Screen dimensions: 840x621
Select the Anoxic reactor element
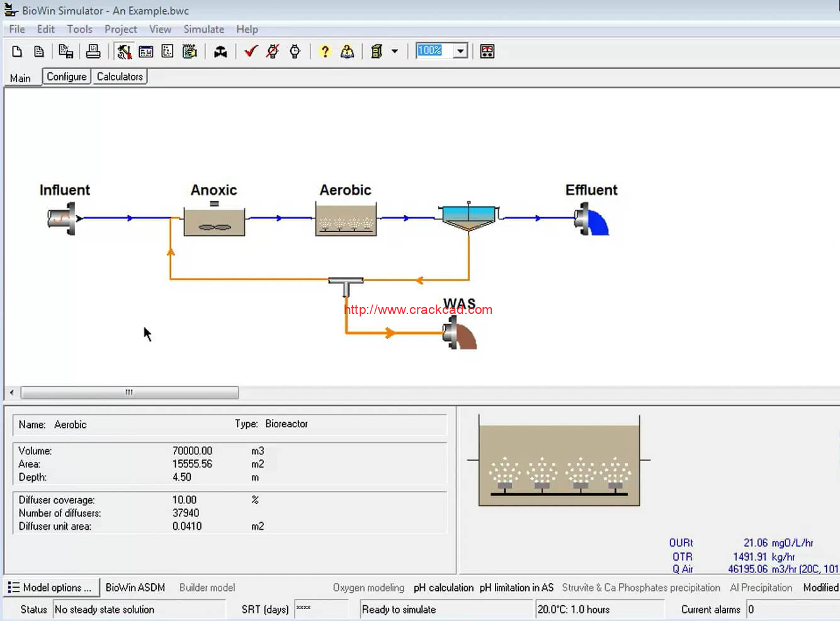point(214,219)
